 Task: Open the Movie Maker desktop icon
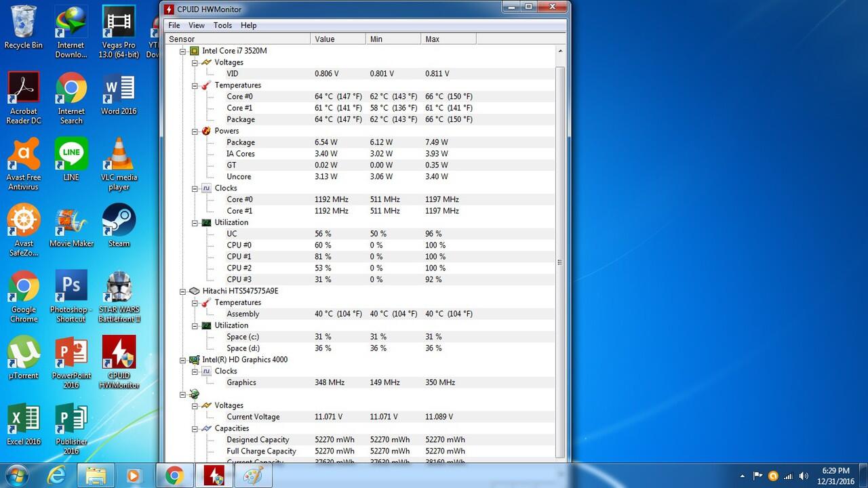71,226
